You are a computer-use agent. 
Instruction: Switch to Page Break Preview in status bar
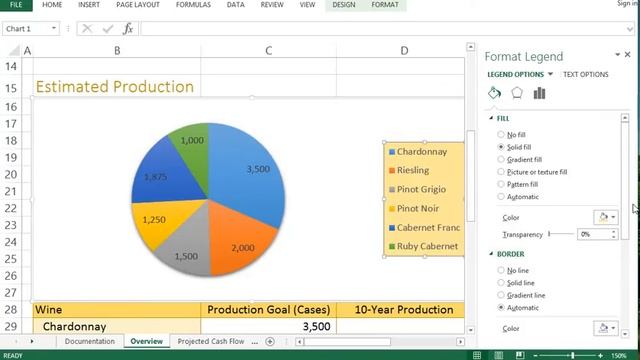point(520,355)
